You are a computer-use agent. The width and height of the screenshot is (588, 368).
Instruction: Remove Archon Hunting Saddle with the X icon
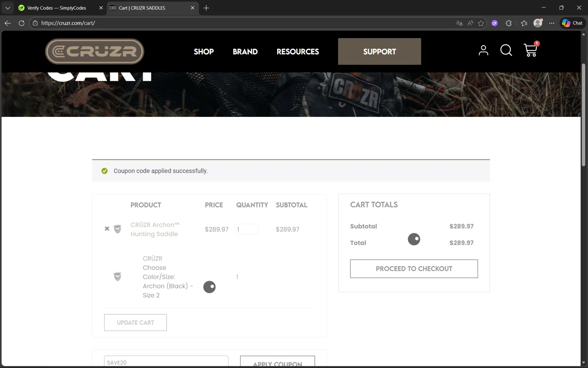(x=107, y=229)
